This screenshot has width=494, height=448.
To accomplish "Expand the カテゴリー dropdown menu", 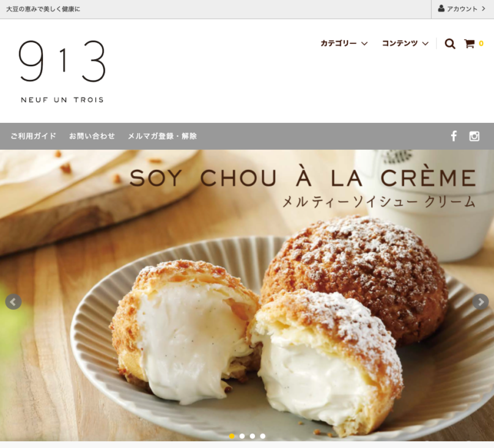I will click(x=344, y=43).
